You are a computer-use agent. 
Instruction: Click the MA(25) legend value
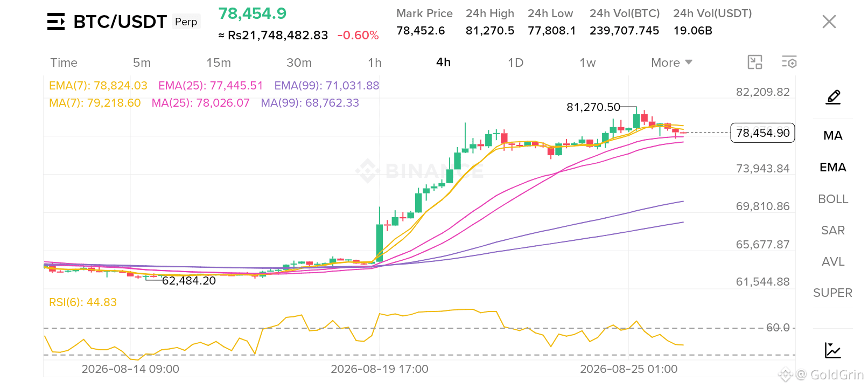[x=201, y=103]
